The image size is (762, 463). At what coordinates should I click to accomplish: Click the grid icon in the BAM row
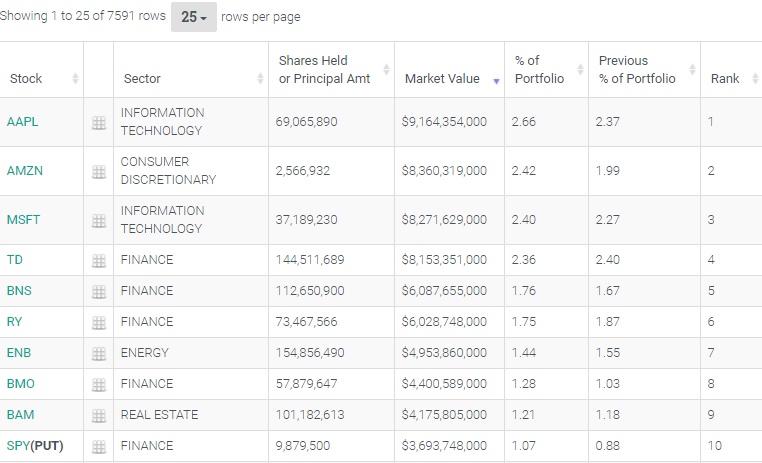(x=98, y=415)
